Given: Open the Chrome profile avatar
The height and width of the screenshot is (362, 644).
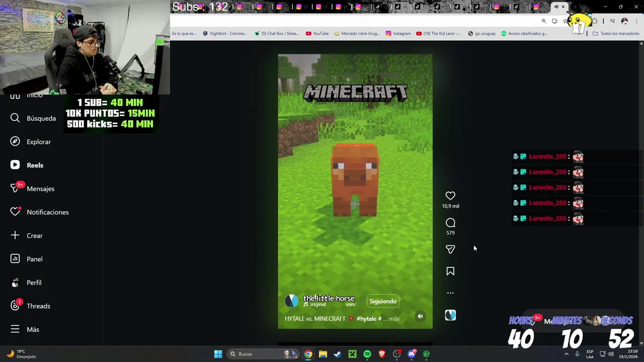Looking at the screenshot, I should (x=624, y=21).
